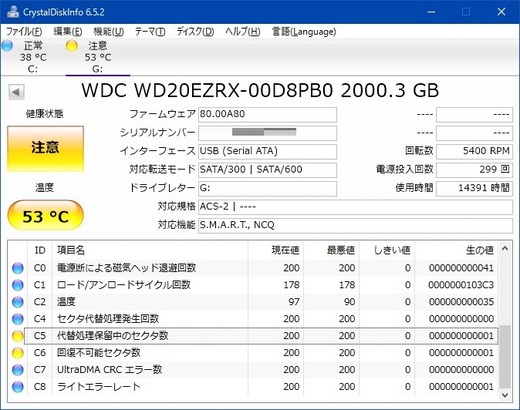Click the drive letter field G:

267,188
